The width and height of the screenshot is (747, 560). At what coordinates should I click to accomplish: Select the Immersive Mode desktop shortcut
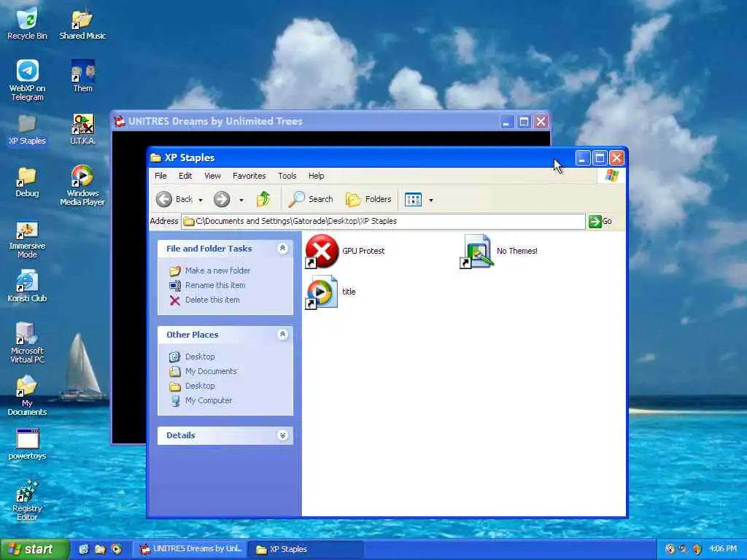27,239
